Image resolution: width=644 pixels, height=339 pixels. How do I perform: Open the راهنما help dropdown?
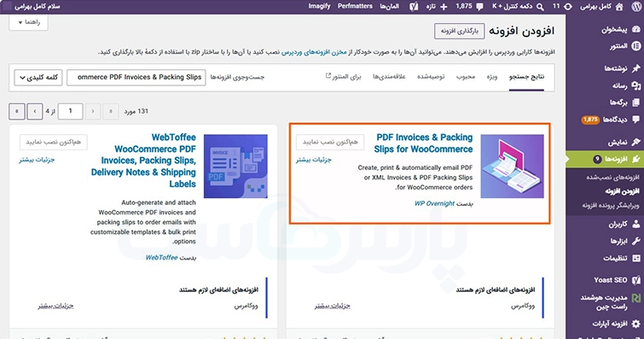coord(29,22)
